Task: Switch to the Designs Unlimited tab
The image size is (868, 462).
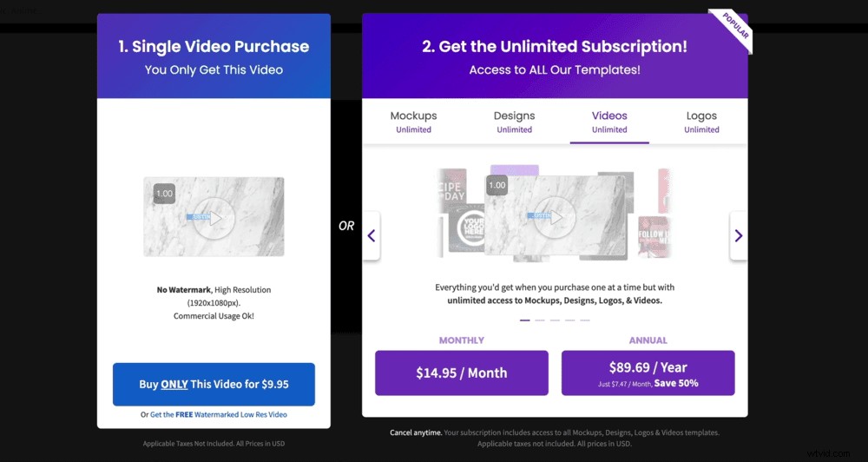Action: 514,122
